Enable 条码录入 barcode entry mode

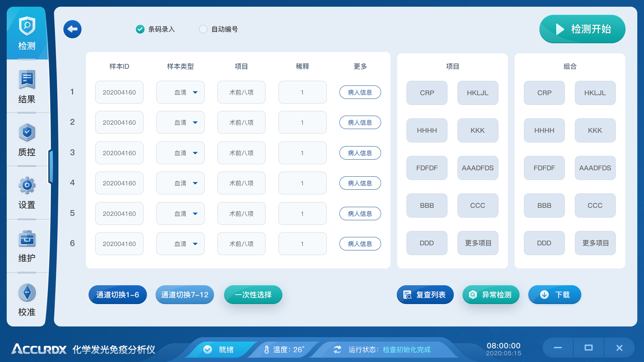click(140, 29)
